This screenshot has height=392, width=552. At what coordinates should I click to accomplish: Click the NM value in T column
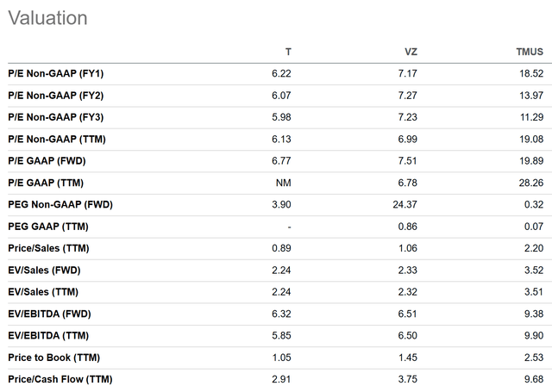coord(284,183)
